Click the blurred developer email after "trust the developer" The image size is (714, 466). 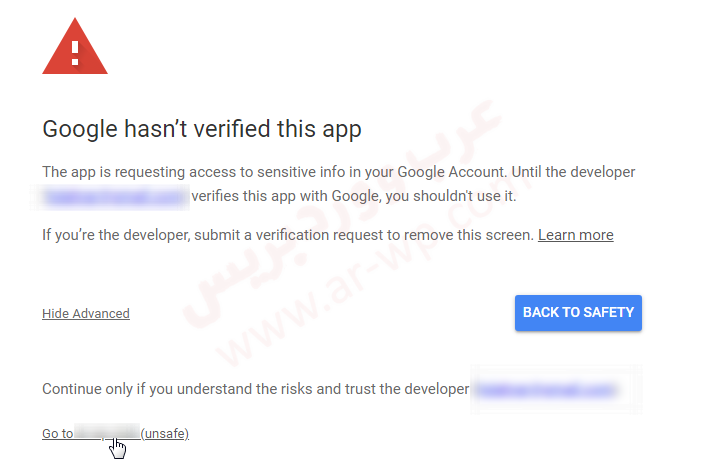click(x=546, y=389)
